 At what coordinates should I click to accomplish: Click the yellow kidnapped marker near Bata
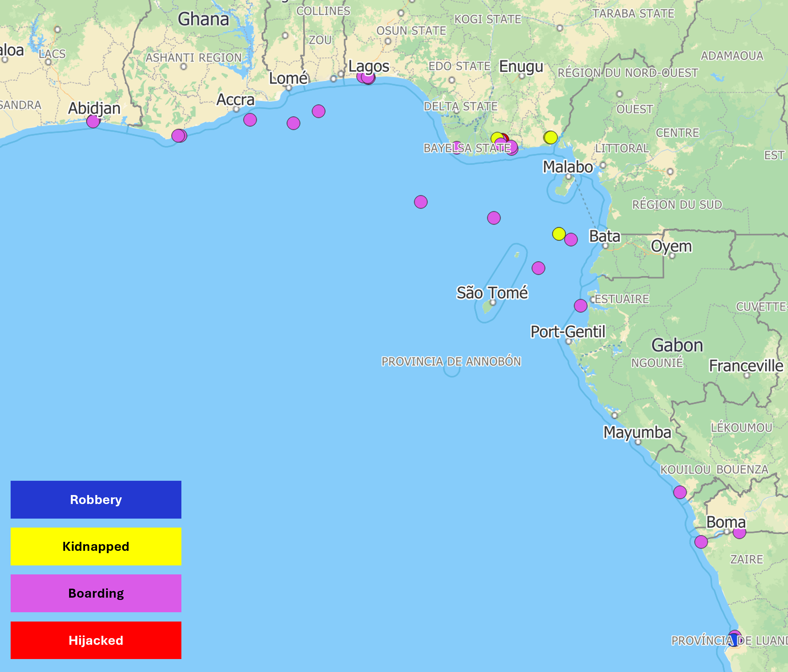559,234
